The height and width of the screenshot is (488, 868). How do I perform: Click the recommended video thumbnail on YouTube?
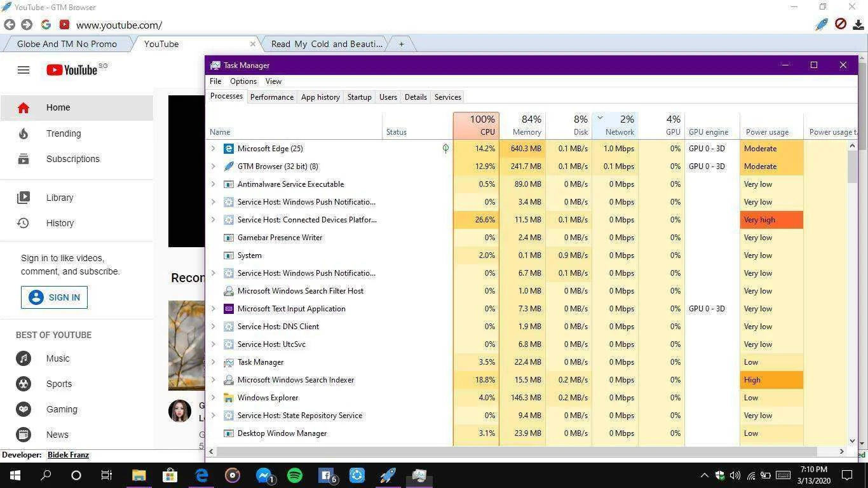[x=186, y=345]
